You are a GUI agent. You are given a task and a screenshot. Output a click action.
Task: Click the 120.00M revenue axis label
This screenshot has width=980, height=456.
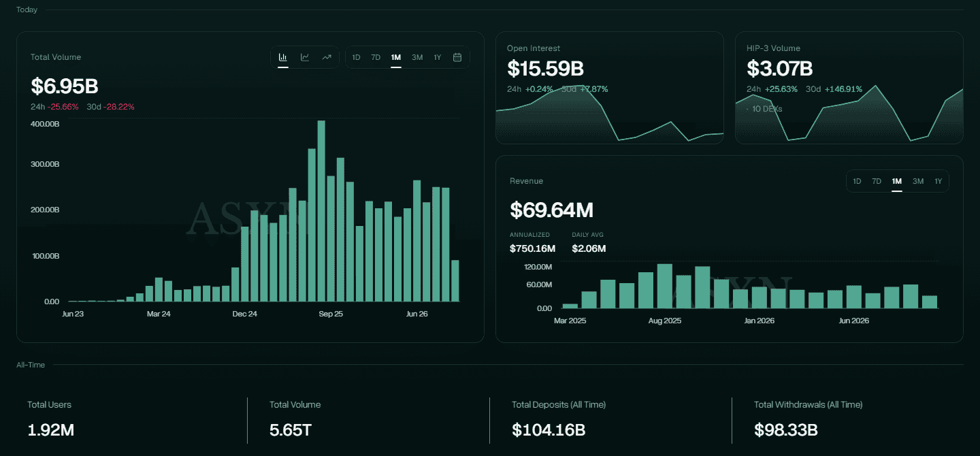point(538,266)
